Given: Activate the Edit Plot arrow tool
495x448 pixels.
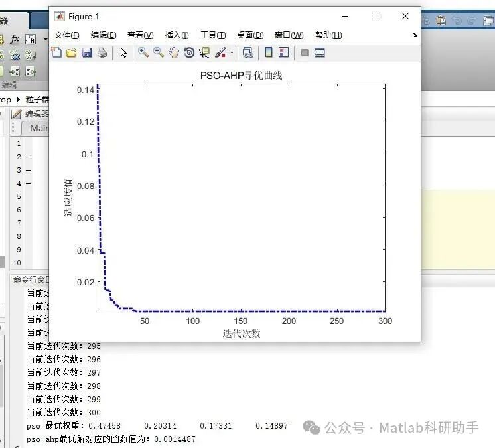Looking at the screenshot, I should [123, 52].
